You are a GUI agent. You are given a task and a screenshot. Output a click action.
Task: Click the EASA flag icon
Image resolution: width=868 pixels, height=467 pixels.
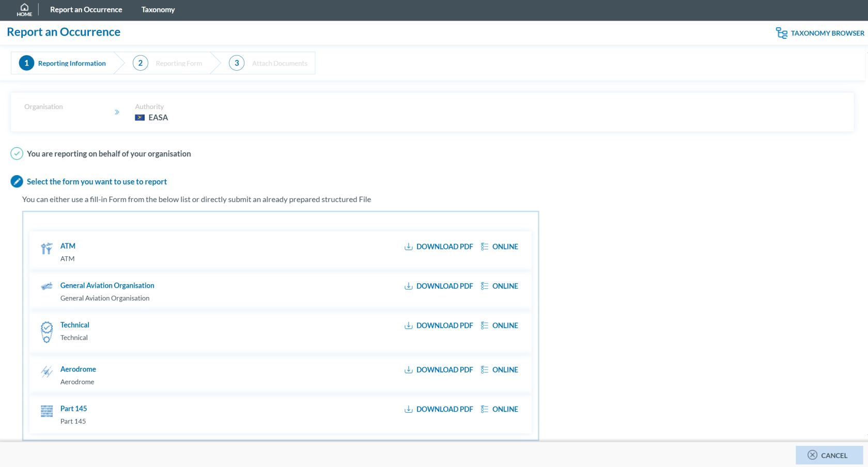(139, 118)
